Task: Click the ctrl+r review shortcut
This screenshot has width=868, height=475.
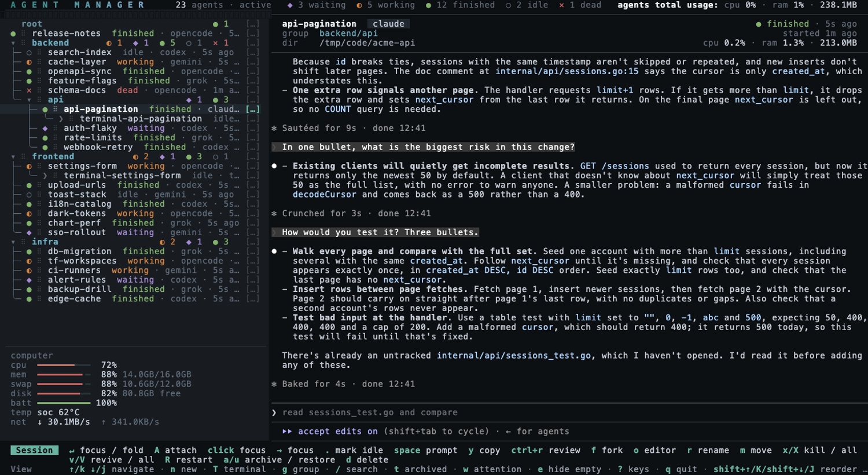Action: [546, 450]
